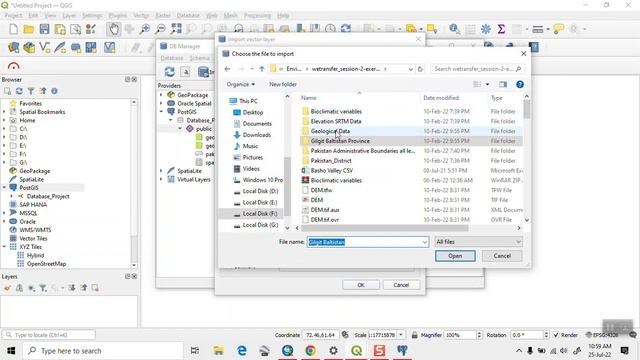Click the Open button in file dialog

click(x=455, y=256)
